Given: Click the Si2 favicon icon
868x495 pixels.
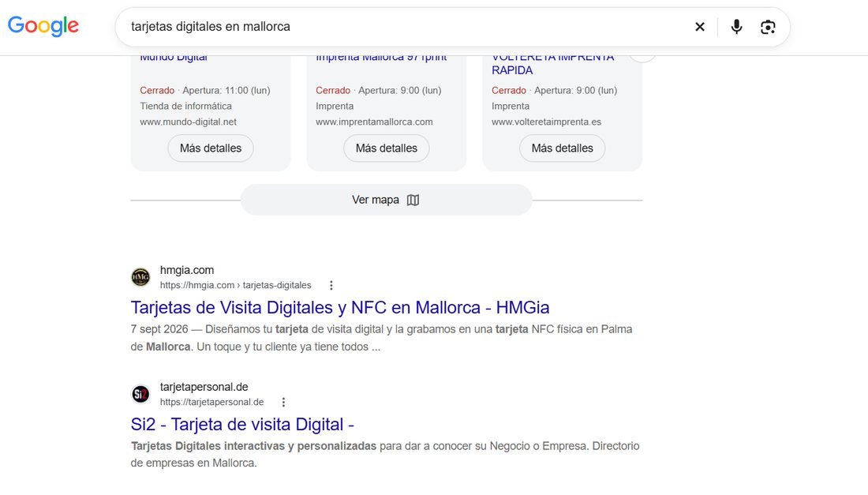Looking at the screenshot, I should [140, 394].
